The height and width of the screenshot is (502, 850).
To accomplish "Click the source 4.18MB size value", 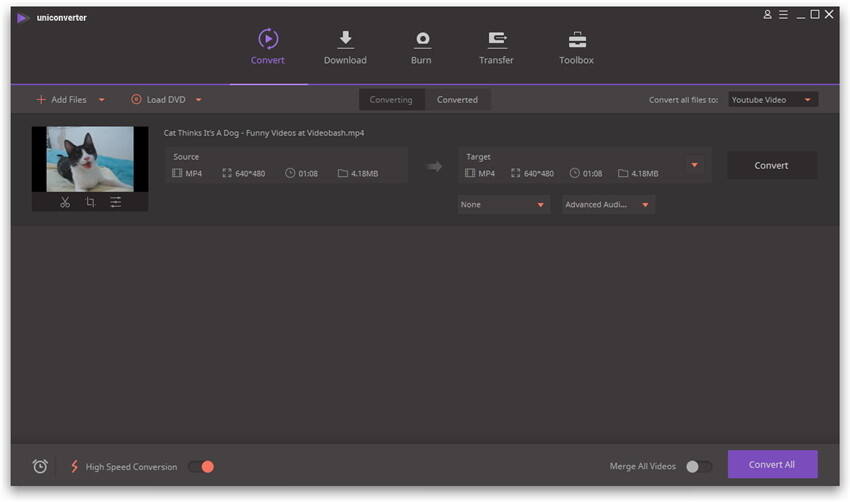I will click(364, 173).
